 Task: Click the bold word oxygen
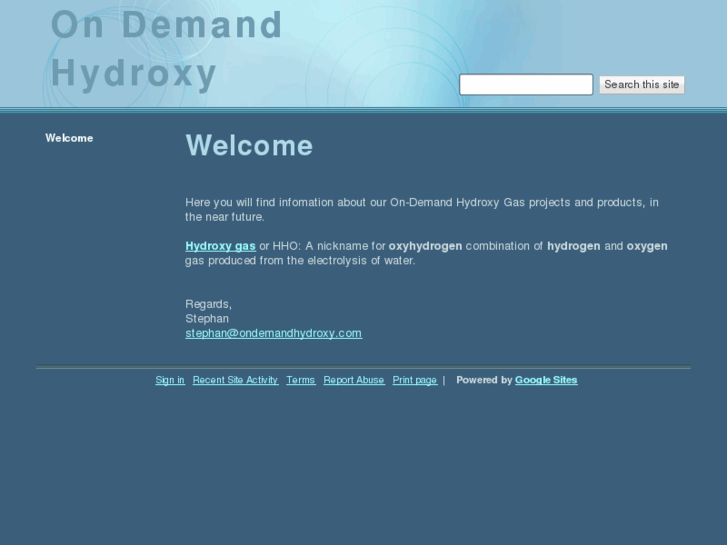[647, 246]
